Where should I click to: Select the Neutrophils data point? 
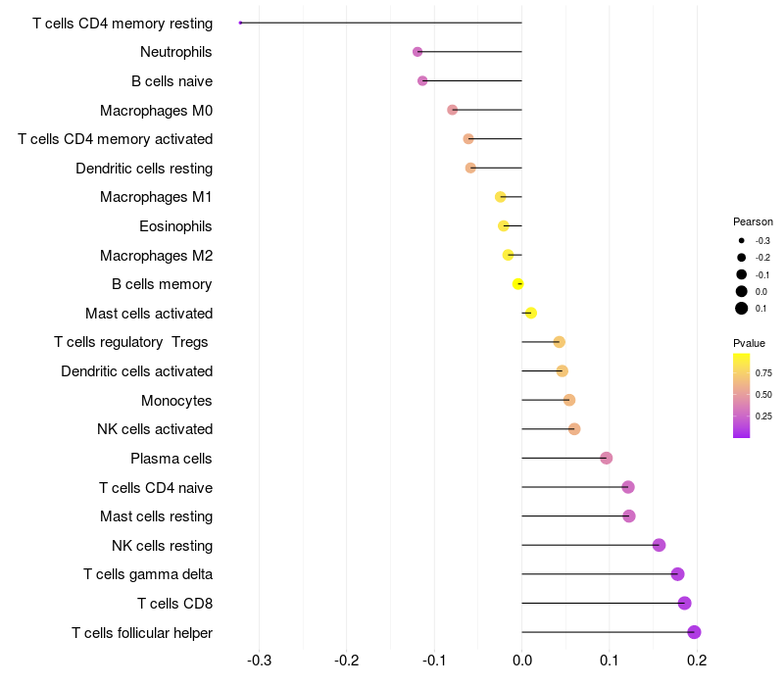point(417,52)
